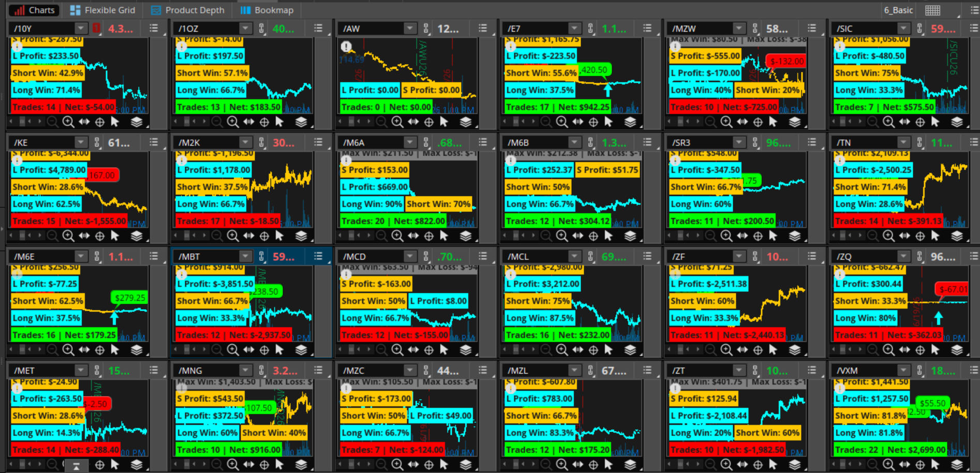The image size is (980, 473).
Task: Click the $-67.01 bubble on /ZQ chart
Action: click(x=953, y=289)
